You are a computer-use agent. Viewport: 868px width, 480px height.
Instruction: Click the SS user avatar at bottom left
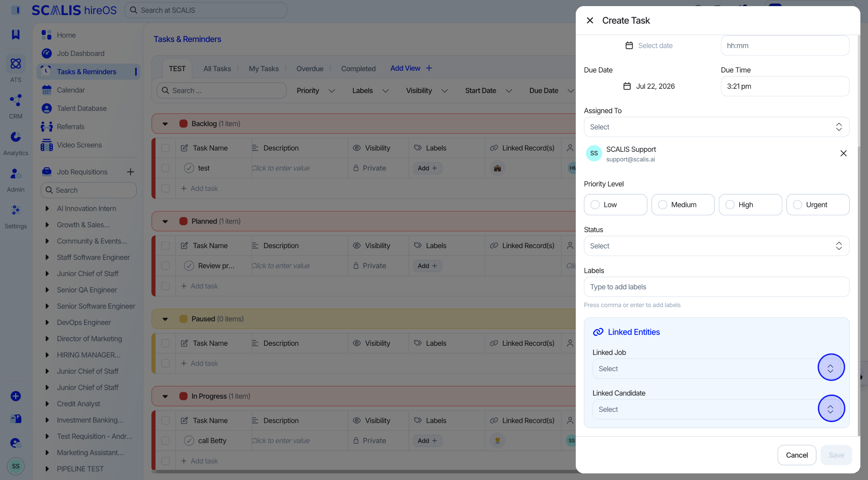16,466
